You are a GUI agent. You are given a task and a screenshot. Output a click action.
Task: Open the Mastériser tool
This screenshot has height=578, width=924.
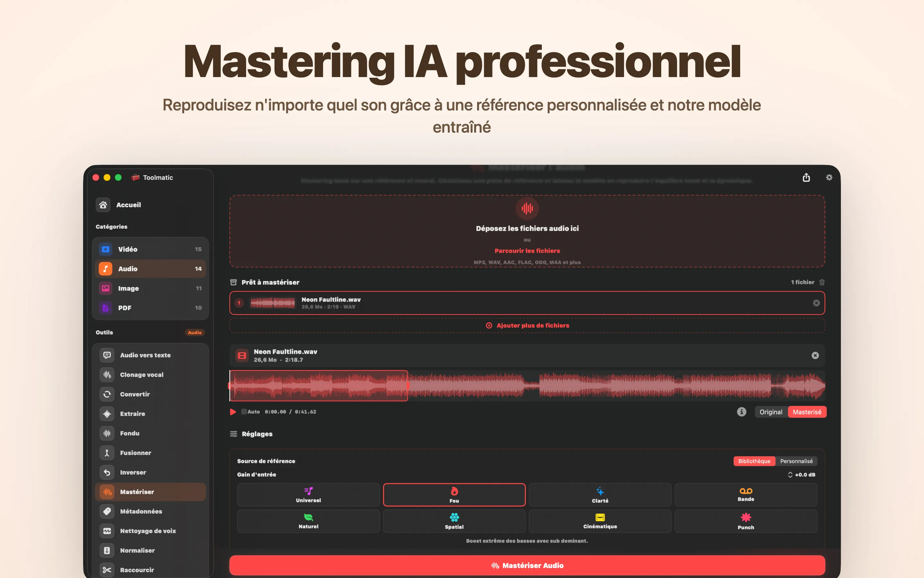[150, 492]
